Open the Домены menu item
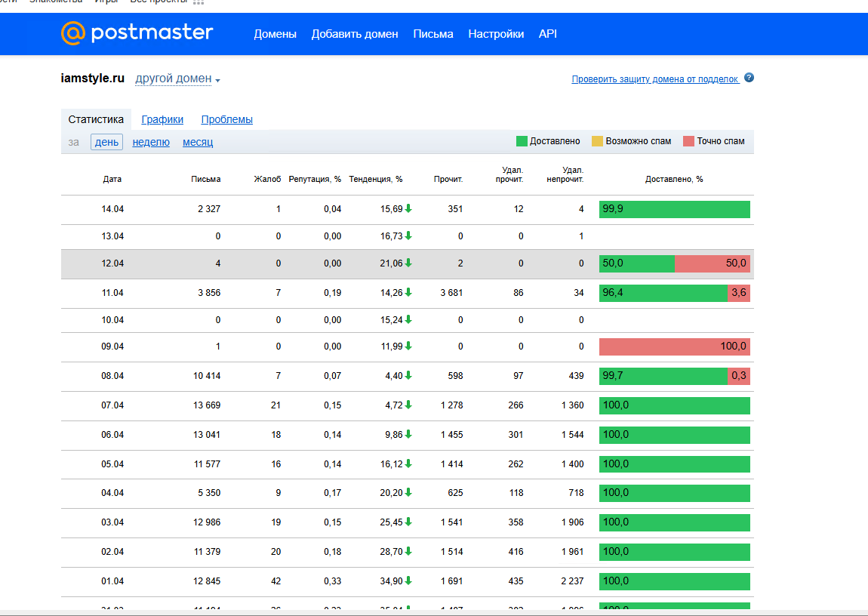This screenshot has height=616, width=868. tap(275, 34)
